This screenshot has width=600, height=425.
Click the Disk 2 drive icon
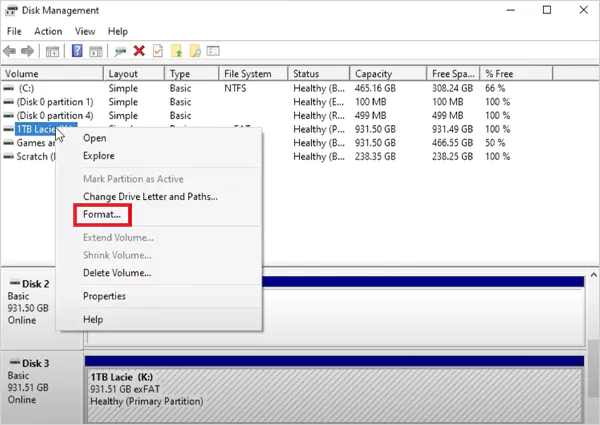point(15,283)
